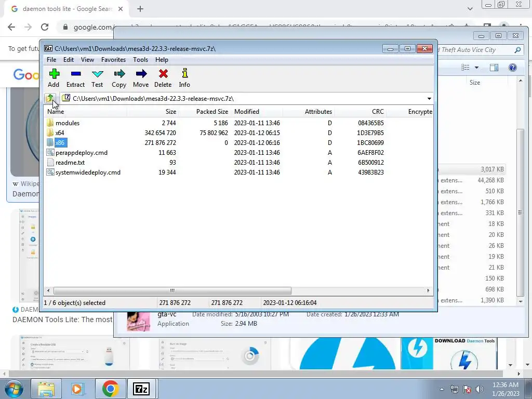Screen dimensions: 532x399
Task: Choose the Move toolbar icon
Action: 141,74
